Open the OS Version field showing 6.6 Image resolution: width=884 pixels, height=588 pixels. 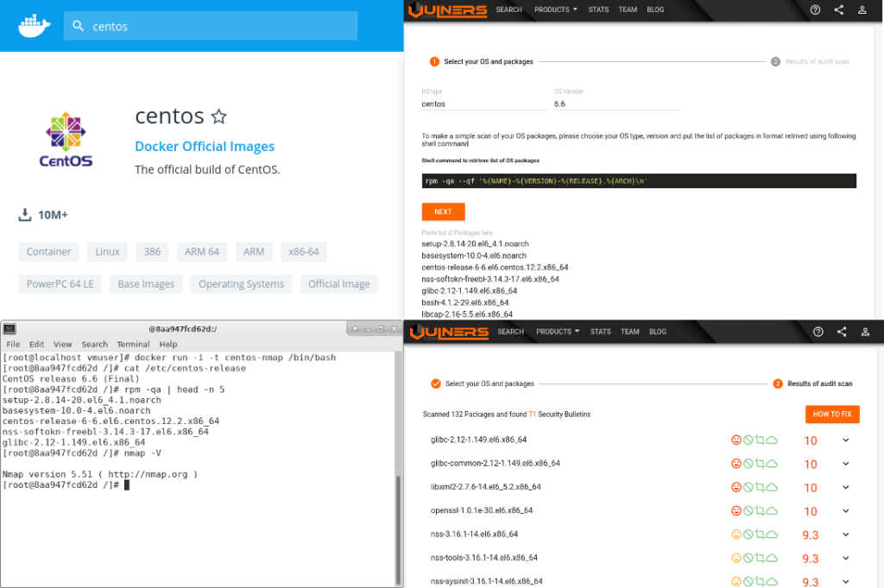pos(616,104)
